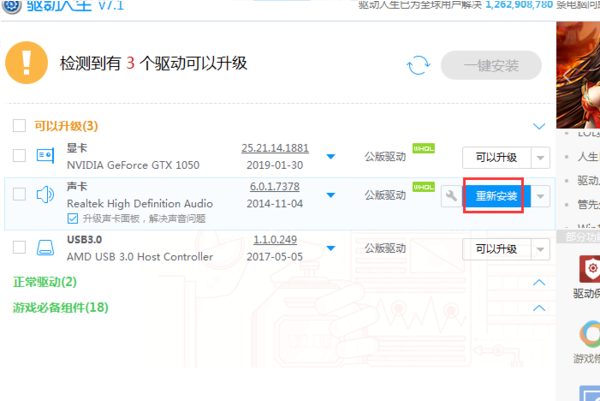Click the user count 1,262,908,780

pyautogui.click(x=519, y=5)
